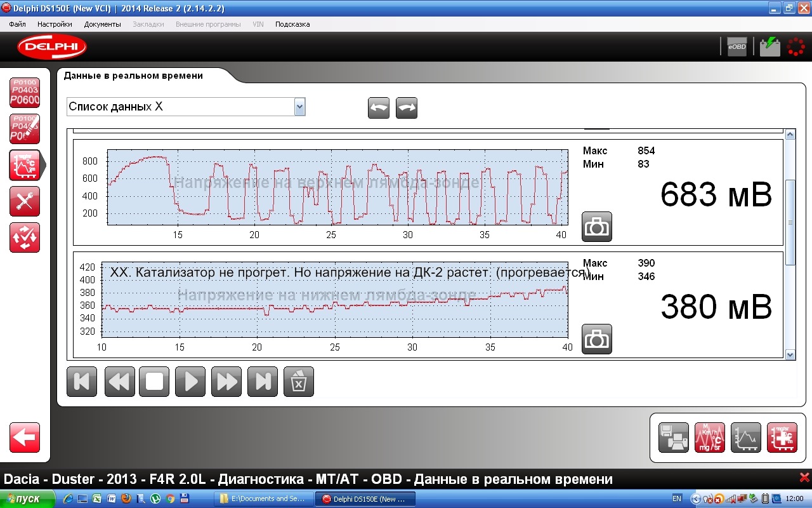This screenshot has height=508, width=812.
Task: Click the EN language indicator
Action: click(x=677, y=499)
